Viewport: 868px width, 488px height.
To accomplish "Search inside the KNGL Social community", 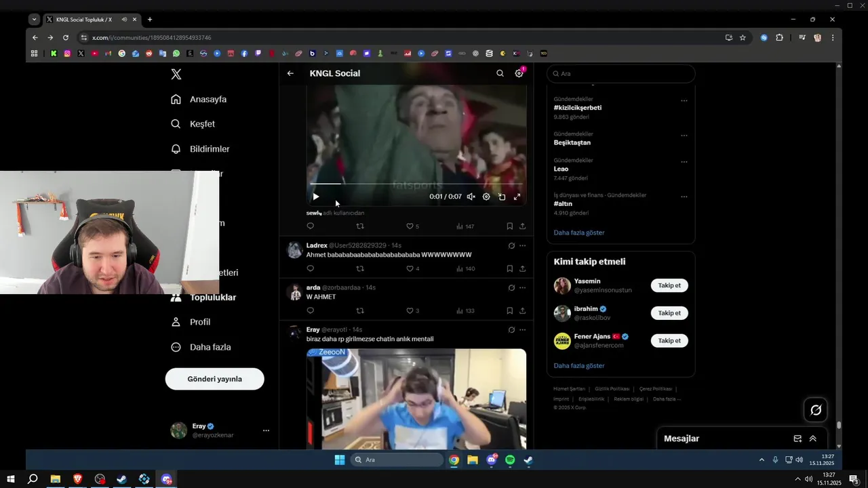I will click(x=500, y=73).
